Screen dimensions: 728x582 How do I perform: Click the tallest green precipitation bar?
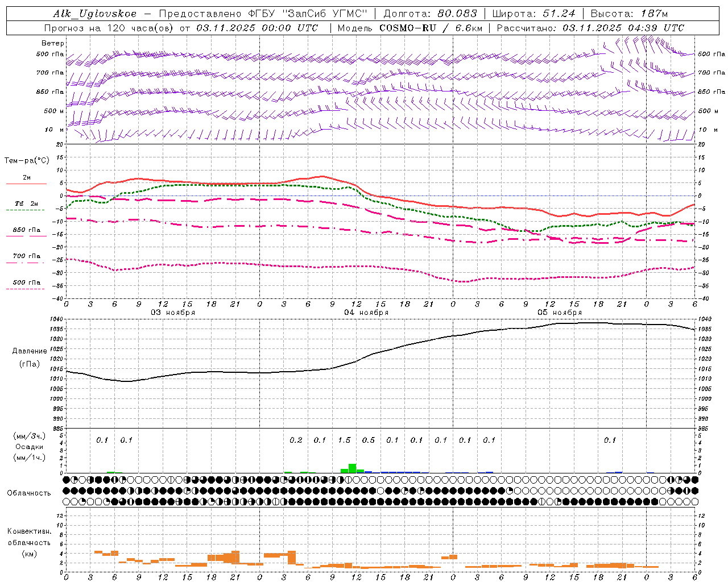(353, 468)
